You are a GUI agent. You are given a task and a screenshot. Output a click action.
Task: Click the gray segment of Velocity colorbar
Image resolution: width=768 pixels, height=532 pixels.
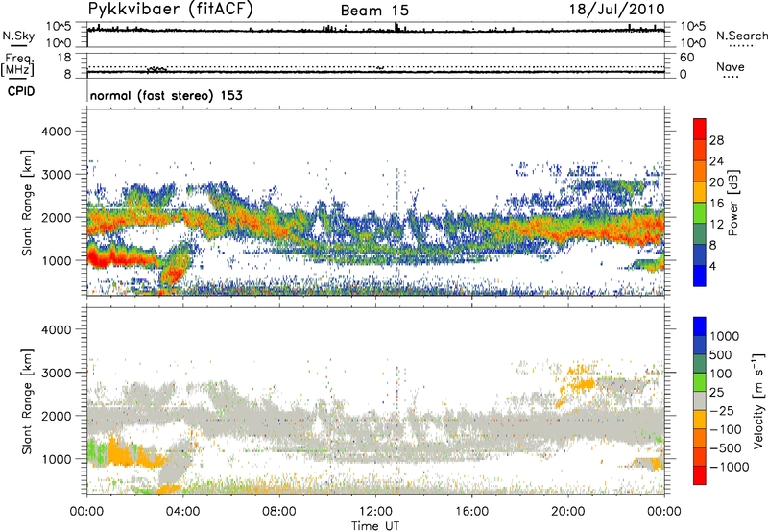tap(700, 401)
